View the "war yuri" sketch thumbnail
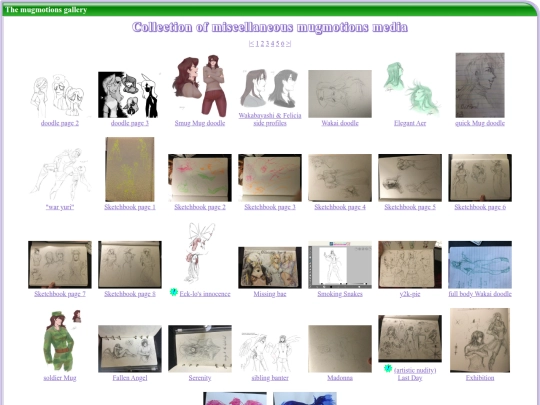Viewport: 540px width, 405px height. [x=60, y=175]
